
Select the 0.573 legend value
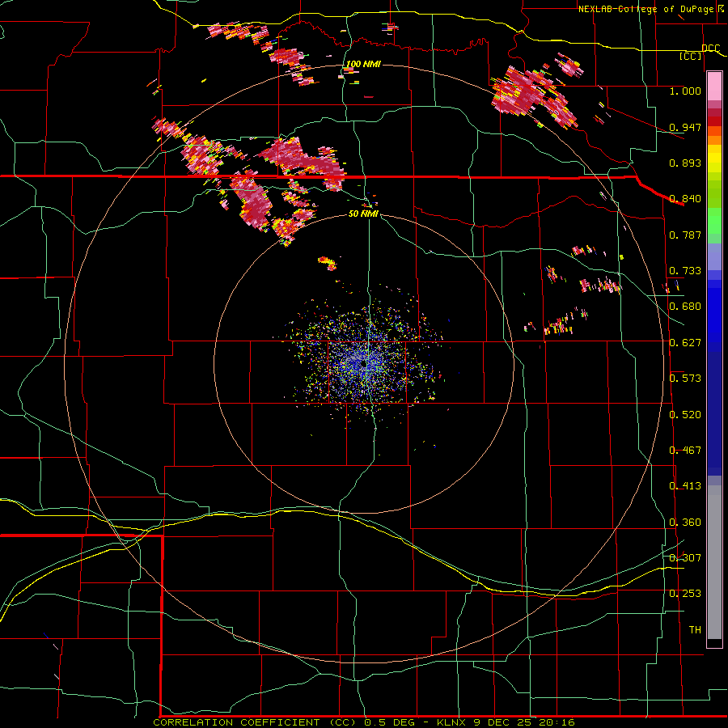pos(685,378)
